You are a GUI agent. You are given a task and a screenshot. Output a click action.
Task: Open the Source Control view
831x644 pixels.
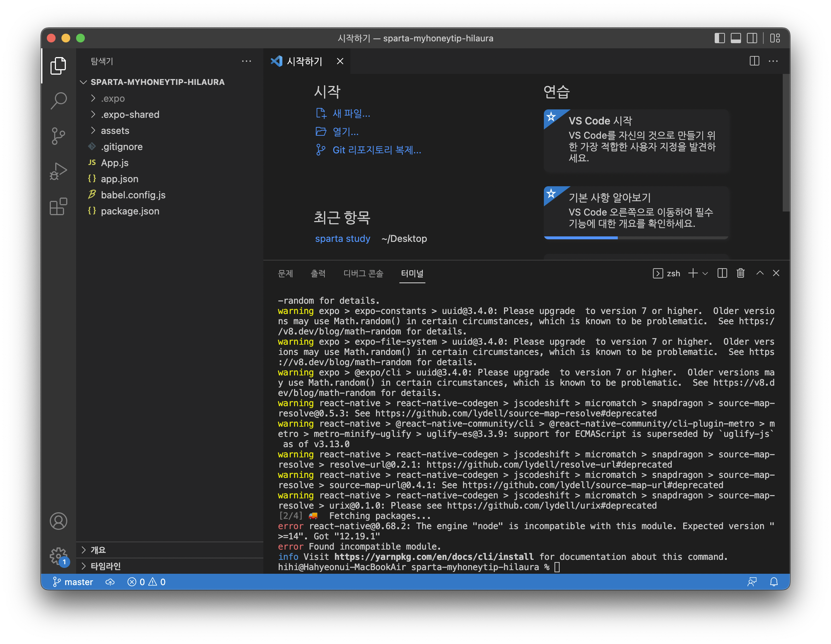[58, 136]
